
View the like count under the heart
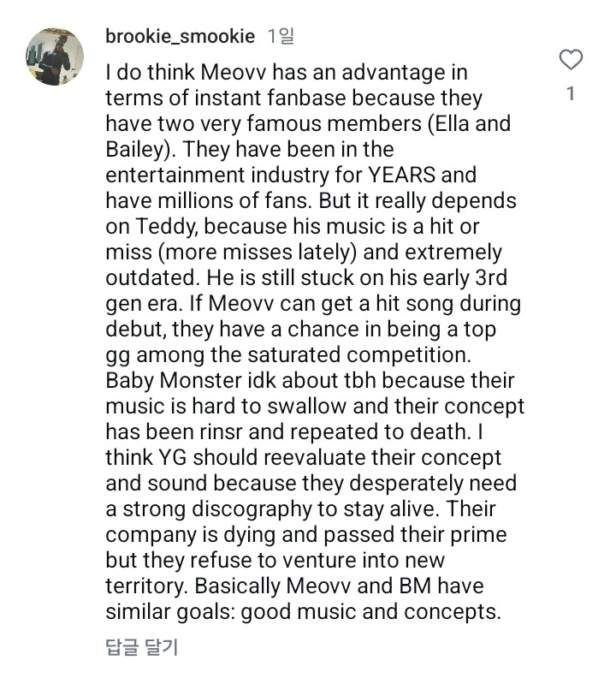[571, 93]
